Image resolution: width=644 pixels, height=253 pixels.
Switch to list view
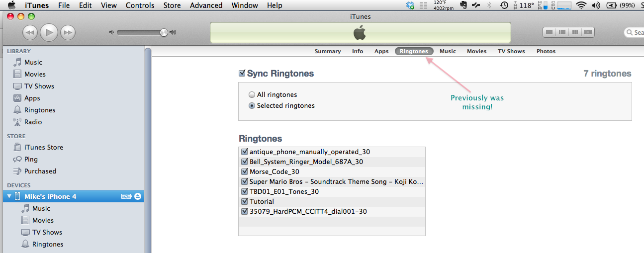549,32
